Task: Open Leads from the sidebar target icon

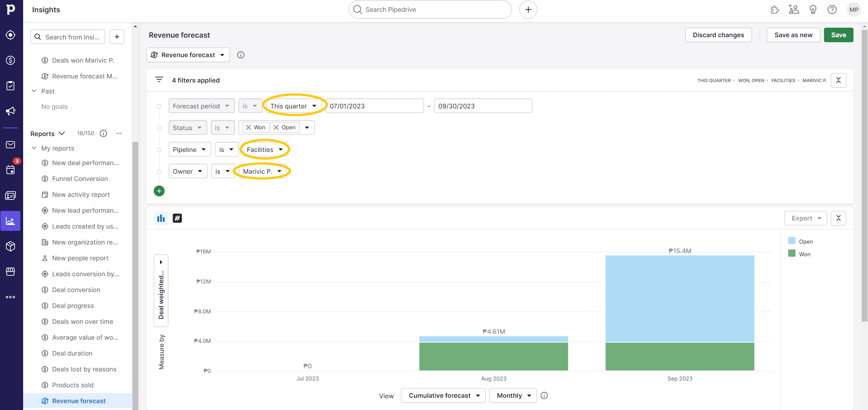Action: (10, 35)
